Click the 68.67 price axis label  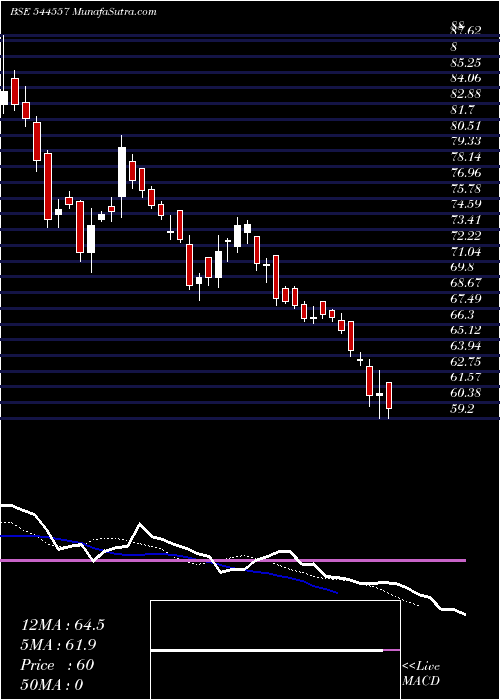tap(466, 283)
